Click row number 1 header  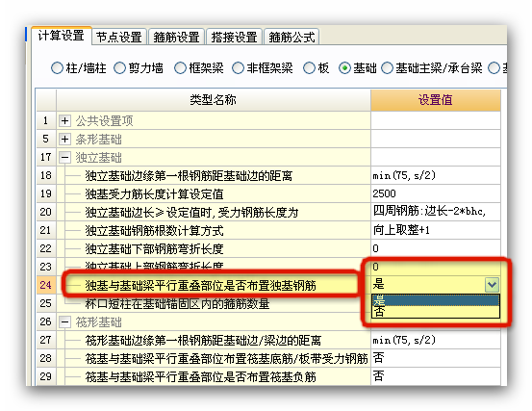[46, 120]
